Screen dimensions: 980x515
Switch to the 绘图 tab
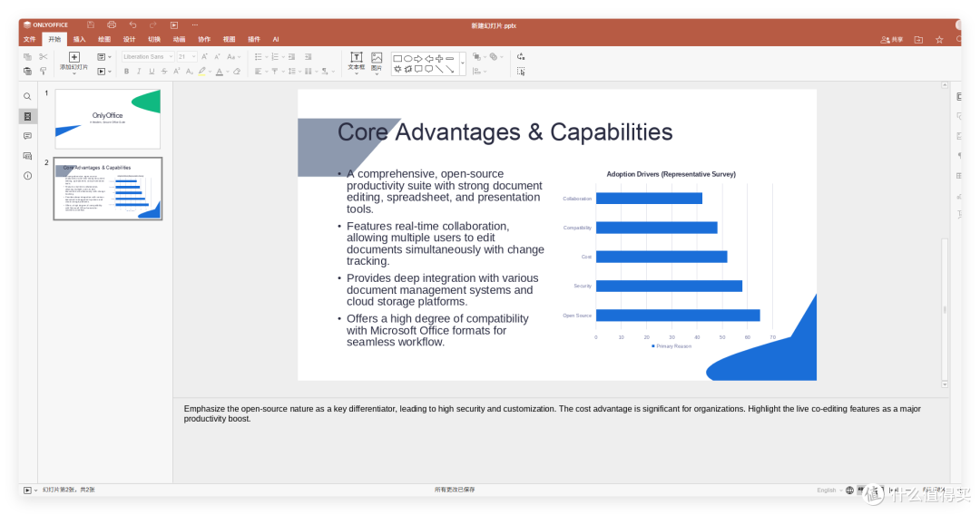coord(104,39)
